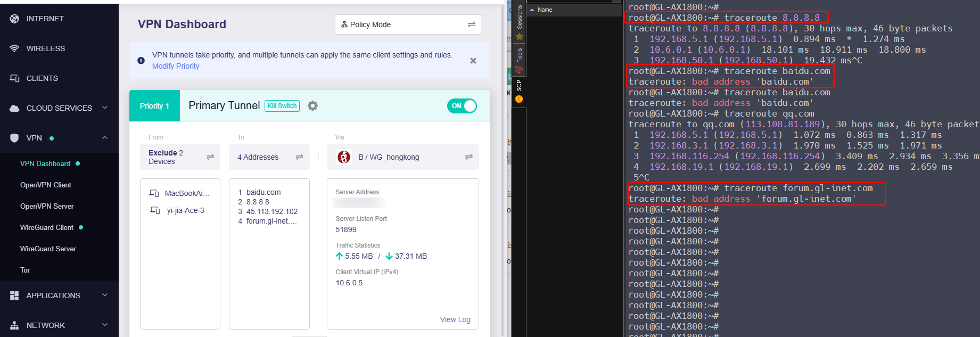Viewport: 980px width, 337px height.
Task: Click the yi-jia-Ace-3 device icon
Action: click(x=154, y=210)
